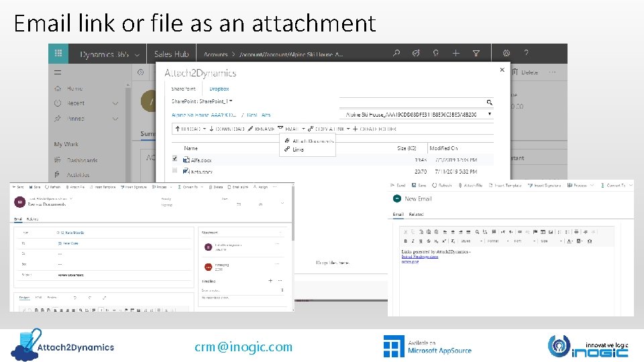This screenshot has width=644, height=362.
Task: Switch to the Dropbox tab
Action: [x=219, y=88]
